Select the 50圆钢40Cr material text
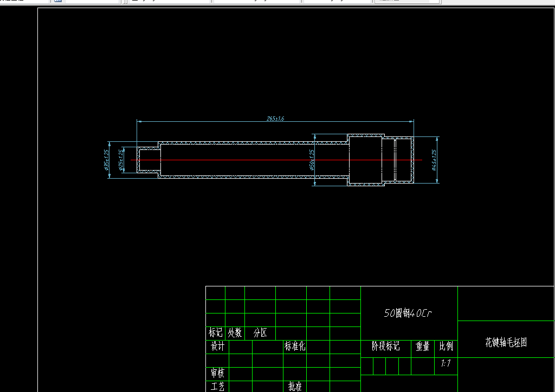The image size is (555, 392). click(408, 313)
